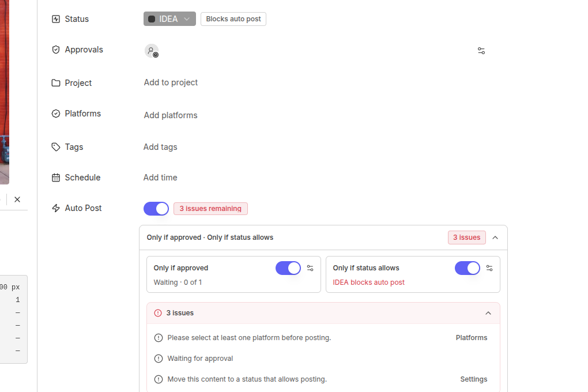Click warning icon beside 'Waiting for approval'
Image resolution: width=588 pixels, height=392 pixels.
point(159,359)
